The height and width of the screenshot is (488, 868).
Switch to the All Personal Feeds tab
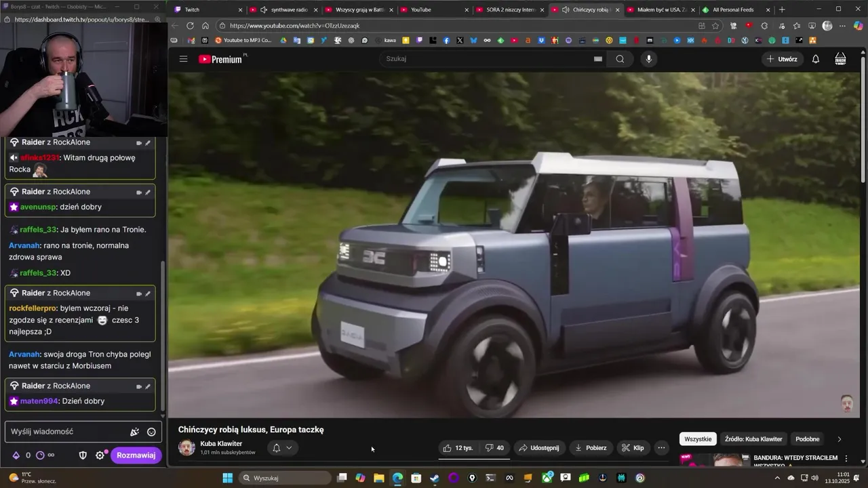(737, 9)
